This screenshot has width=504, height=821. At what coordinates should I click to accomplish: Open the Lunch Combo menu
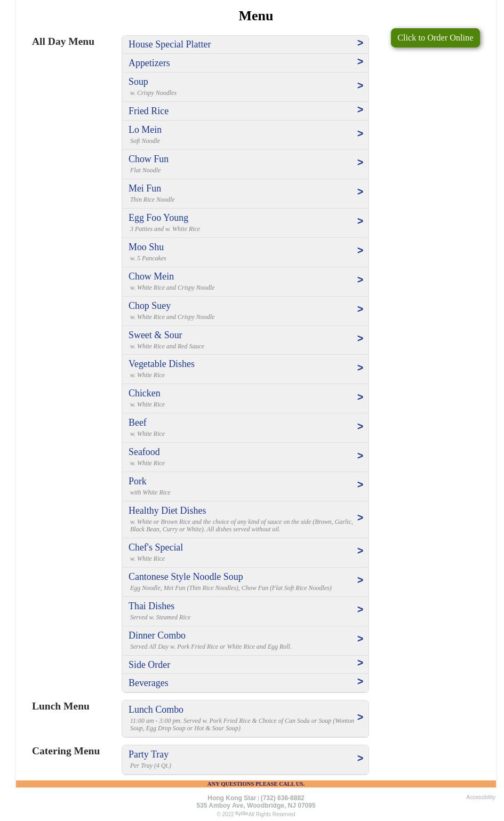pyautogui.click(x=156, y=710)
